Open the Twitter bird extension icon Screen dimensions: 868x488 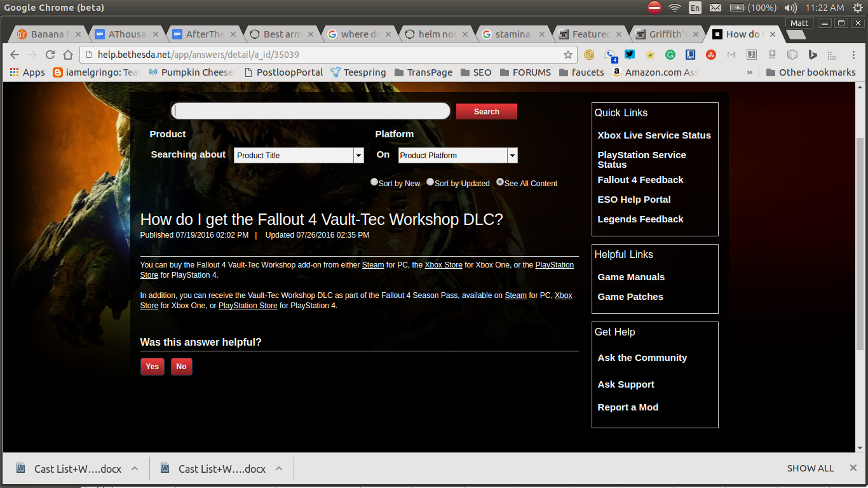(x=630, y=55)
